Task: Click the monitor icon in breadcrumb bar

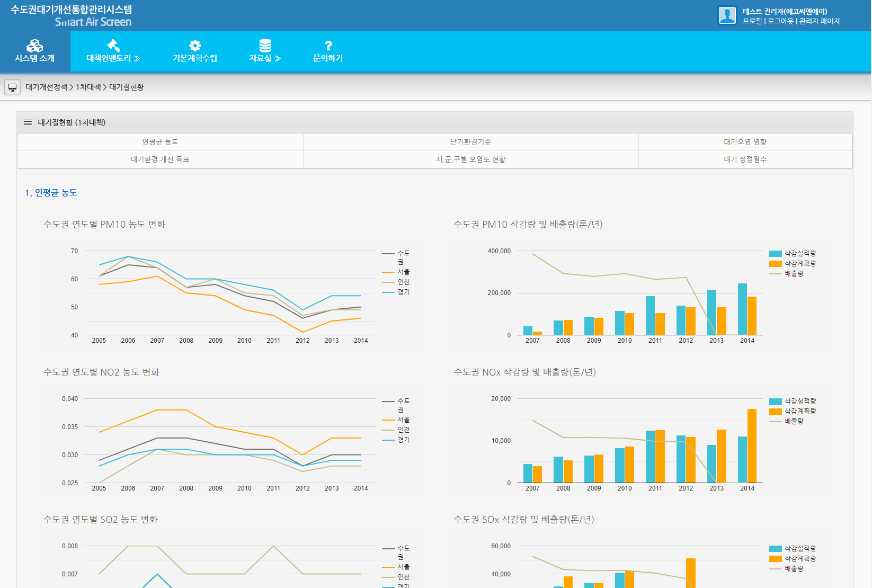Action: (x=12, y=87)
